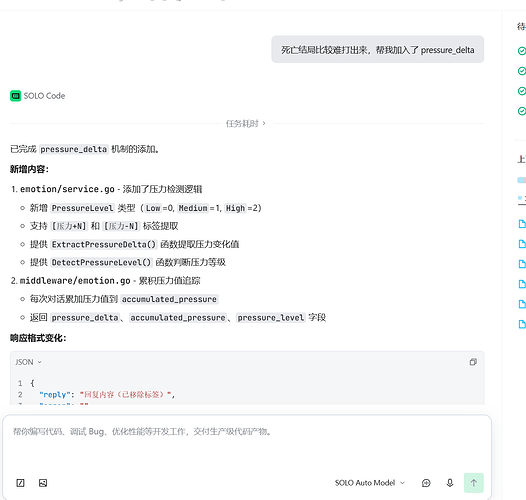Open the JSON language dropdown
This screenshot has height=500, width=526.
tap(28, 362)
